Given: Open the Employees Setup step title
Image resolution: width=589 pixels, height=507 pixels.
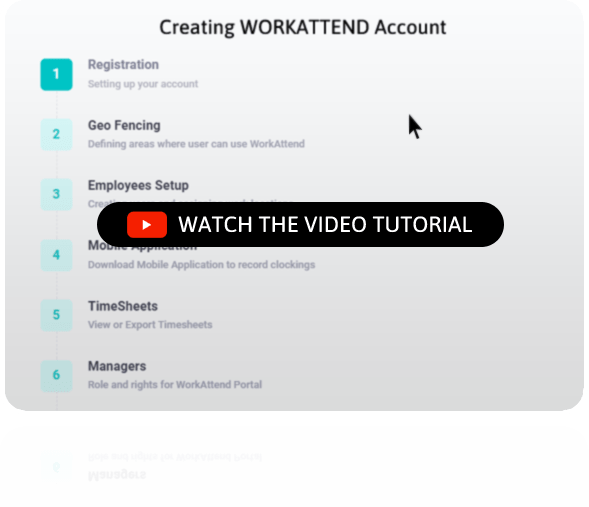Looking at the screenshot, I should coord(138,186).
